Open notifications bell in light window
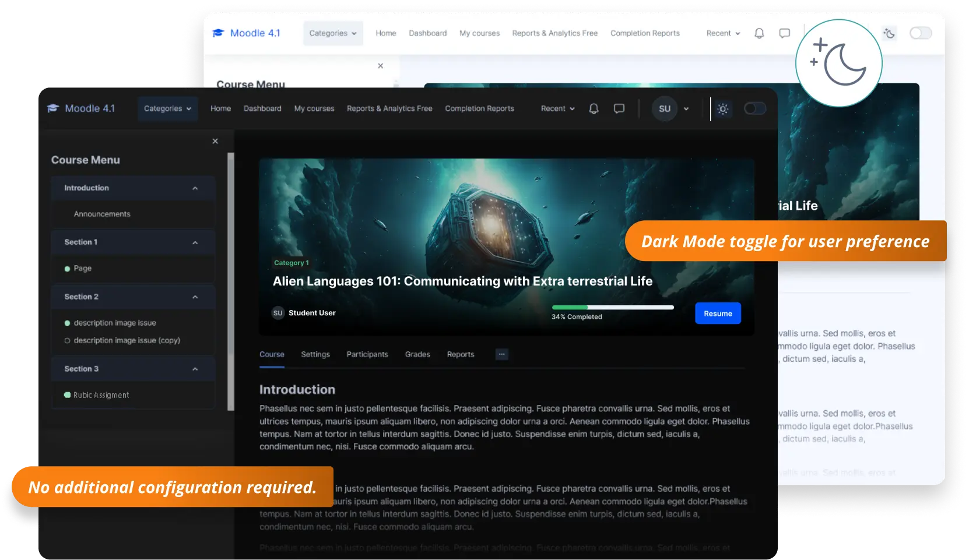969x560 pixels. point(759,33)
